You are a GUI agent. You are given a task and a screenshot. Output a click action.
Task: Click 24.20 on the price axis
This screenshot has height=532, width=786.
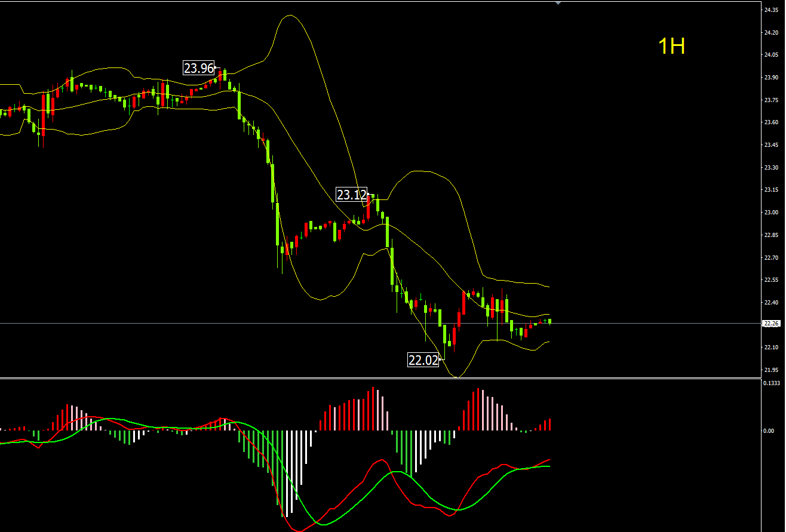click(x=771, y=33)
